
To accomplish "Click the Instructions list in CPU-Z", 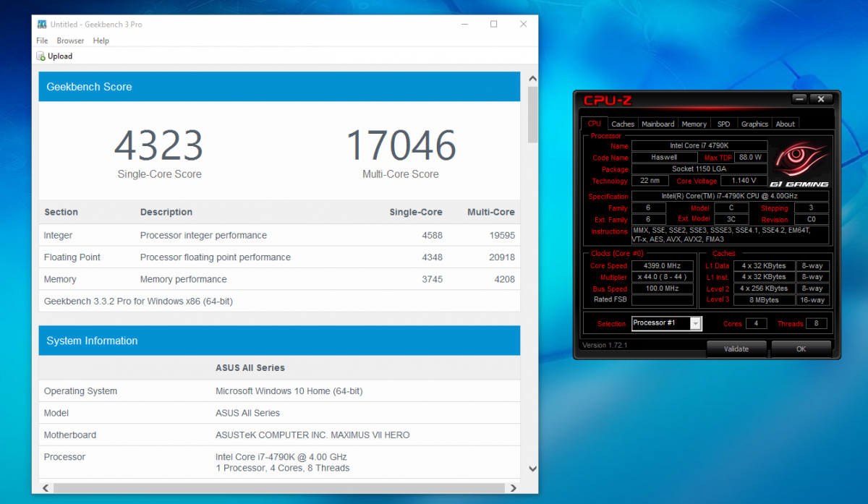I will click(731, 234).
